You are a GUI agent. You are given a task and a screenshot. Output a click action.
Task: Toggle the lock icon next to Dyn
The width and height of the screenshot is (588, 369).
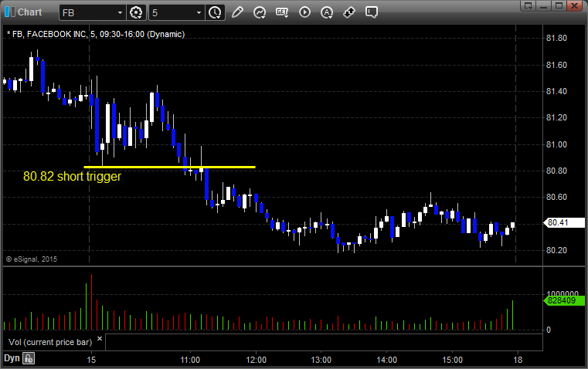(x=29, y=358)
